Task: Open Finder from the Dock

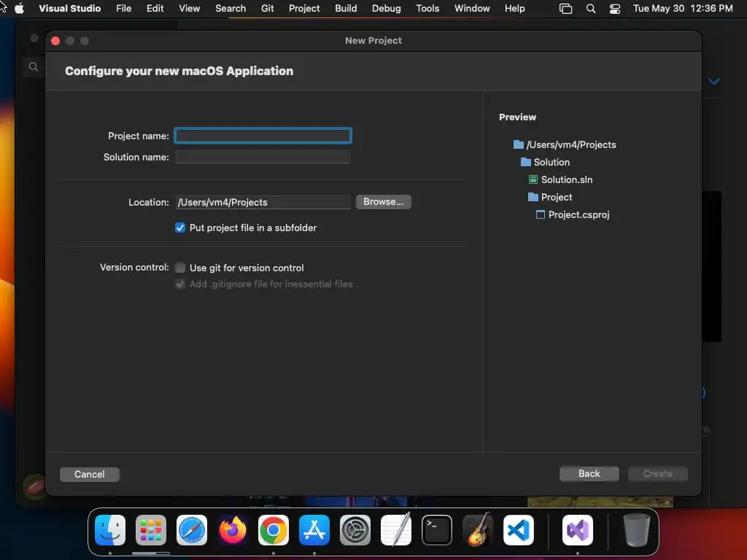Action: (x=110, y=530)
